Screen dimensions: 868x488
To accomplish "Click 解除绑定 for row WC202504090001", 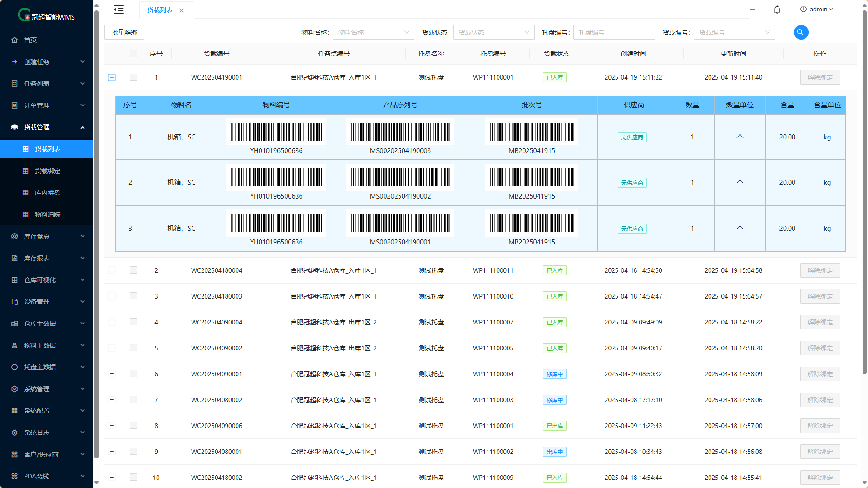I will pos(820,374).
